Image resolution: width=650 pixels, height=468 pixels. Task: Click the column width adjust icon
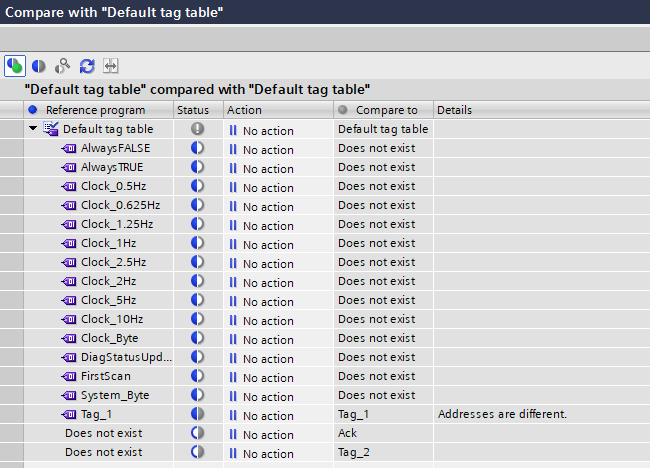[x=110, y=65]
